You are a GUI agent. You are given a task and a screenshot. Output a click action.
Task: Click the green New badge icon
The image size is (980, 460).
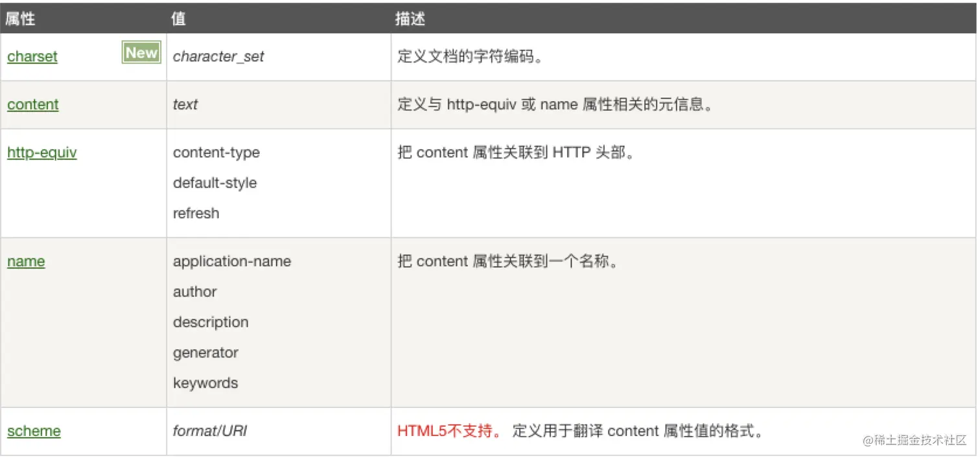click(x=141, y=53)
